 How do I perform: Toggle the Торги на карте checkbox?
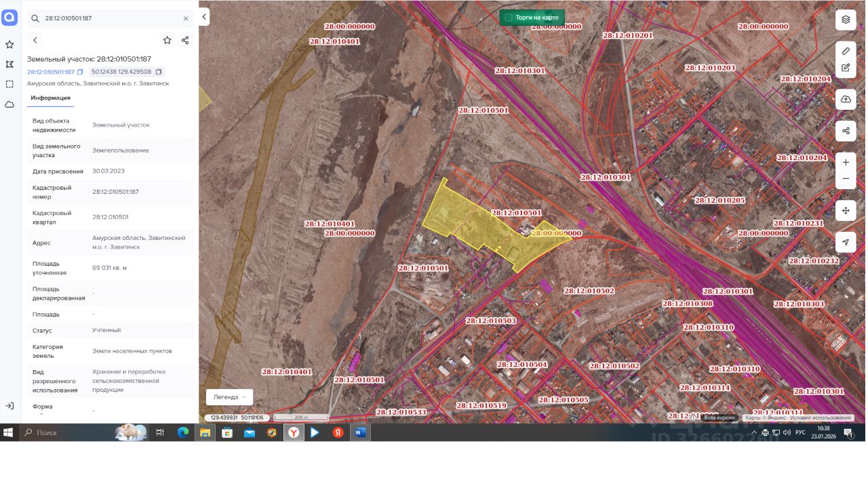pos(509,18)
